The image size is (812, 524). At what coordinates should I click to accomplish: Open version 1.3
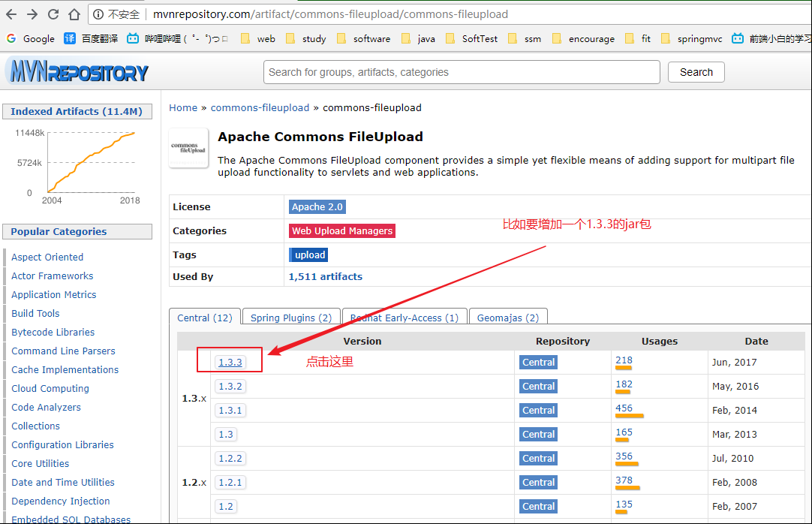click(226, 435)
